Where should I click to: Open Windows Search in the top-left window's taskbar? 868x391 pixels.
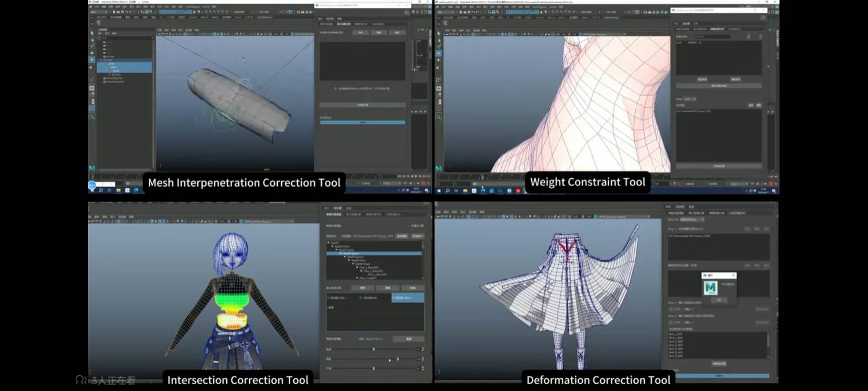click(x=101, y=190)
